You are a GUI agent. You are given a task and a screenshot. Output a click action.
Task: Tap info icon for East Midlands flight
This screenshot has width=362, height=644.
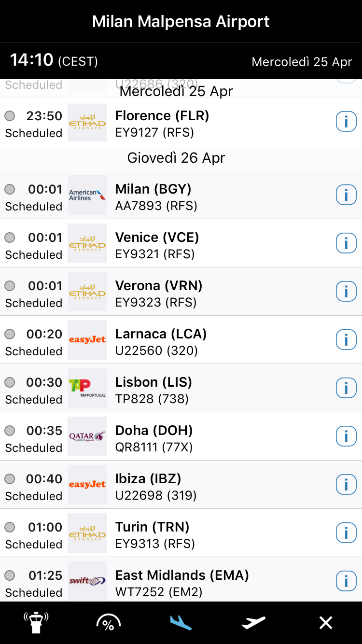pos(346,581)
